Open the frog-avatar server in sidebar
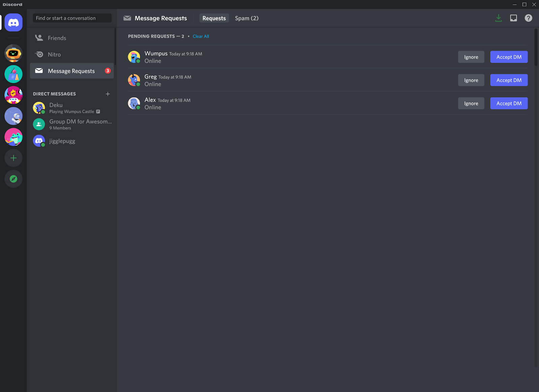The width and height of the screenshot is (539, 392). click(13, 137)
